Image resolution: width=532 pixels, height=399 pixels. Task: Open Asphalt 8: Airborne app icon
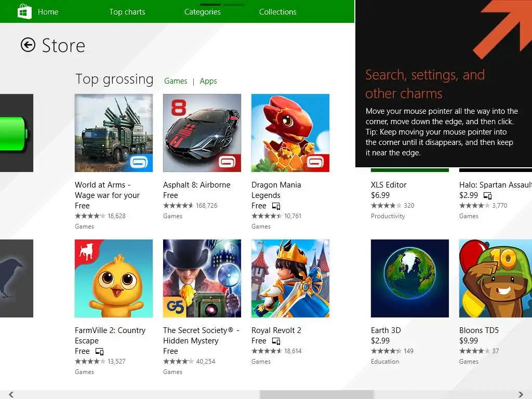[202, 133]
